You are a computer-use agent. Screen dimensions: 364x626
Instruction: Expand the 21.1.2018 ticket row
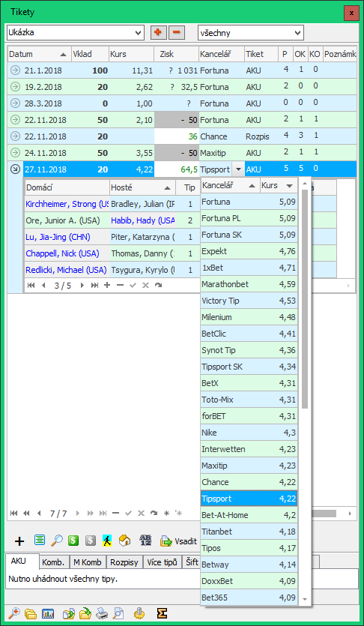[15, 70]
